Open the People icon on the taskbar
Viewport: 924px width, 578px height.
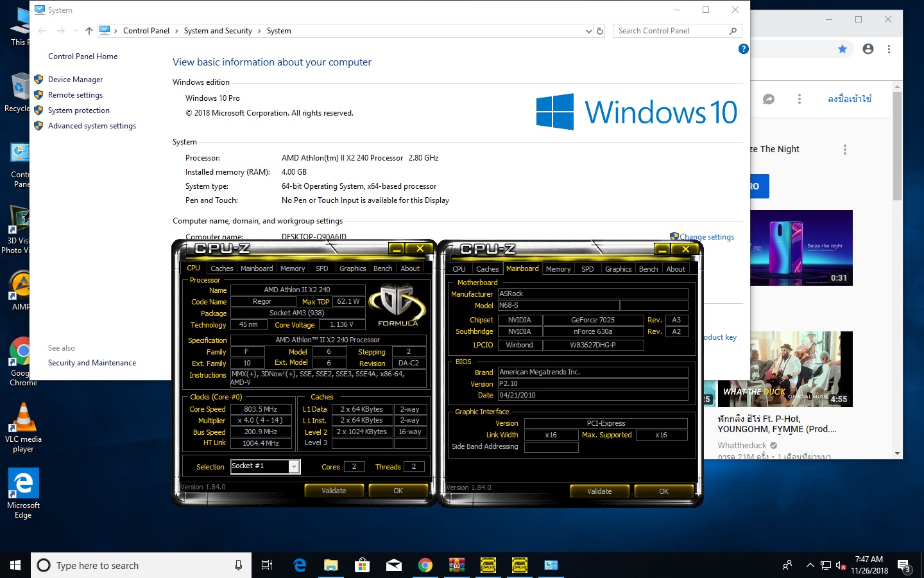[x=787, y=565]
